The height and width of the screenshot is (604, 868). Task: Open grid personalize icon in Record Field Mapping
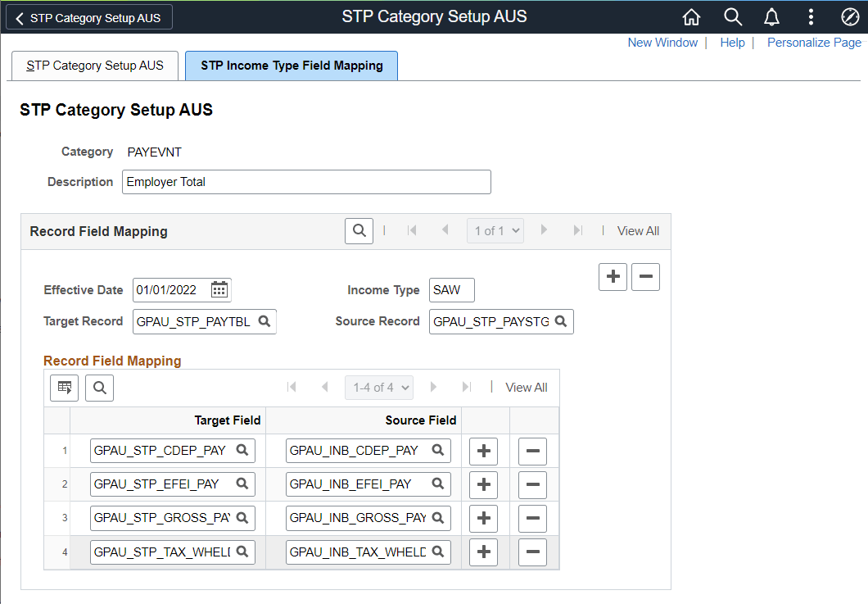[x=64, y=388]
